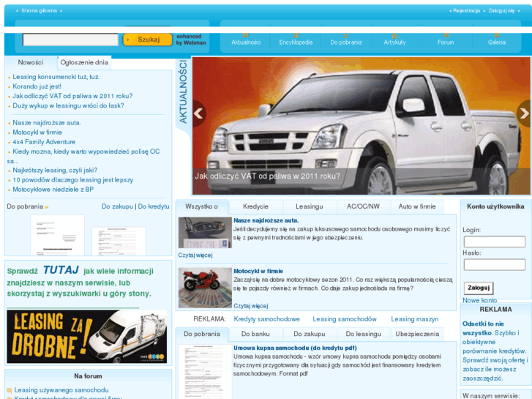Open Motocyklowe niedziele z BP link
The width and height of the screenshot is (532, 399).
pyautogui.click(x=53, y=190)
